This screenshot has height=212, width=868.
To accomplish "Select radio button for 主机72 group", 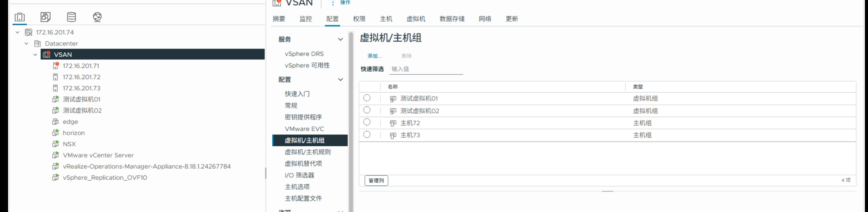I will pyautogui.click(x=367, y=122).
